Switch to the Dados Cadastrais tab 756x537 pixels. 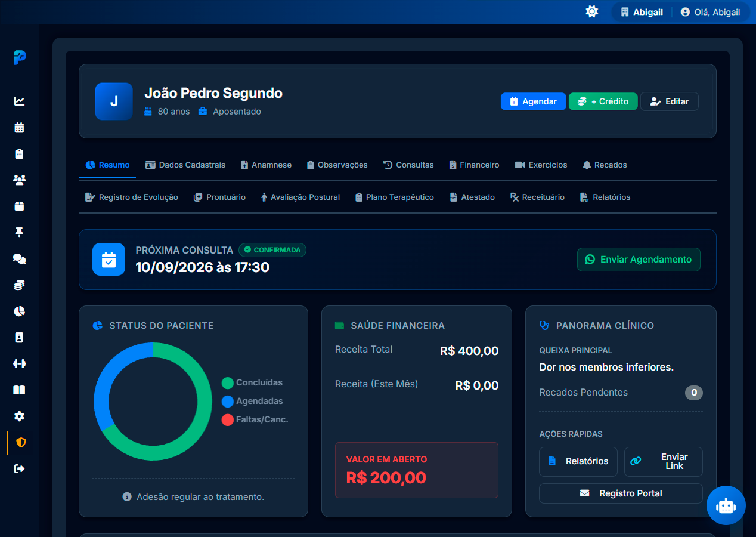[185, 165]
